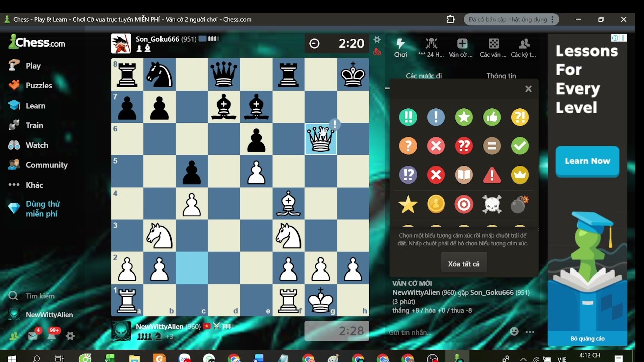Choose the yellow crown emoji
Image resolution: width=644 pixels, height=362 pixels.
click(520, 175)
